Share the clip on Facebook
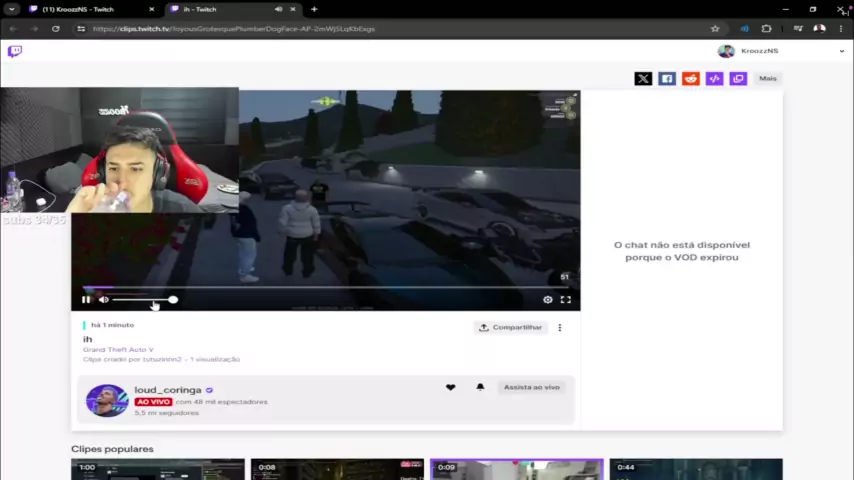The image size is (854, 480). (x=667, y=78)
